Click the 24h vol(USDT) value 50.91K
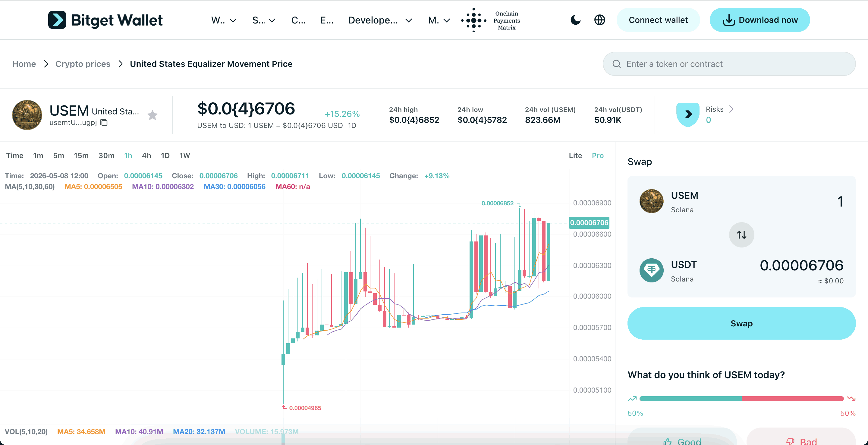Viewport: 868px width, 445px height. 608,120
